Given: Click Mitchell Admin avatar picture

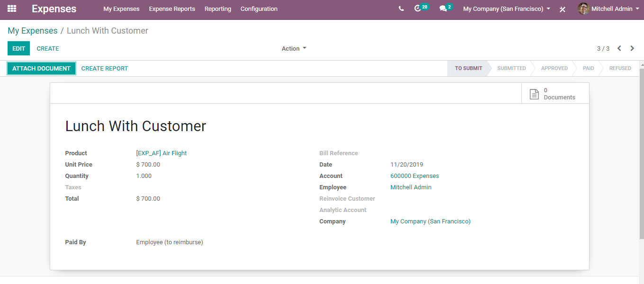Looking at the screenshot, I should click(x=583, y=9).
